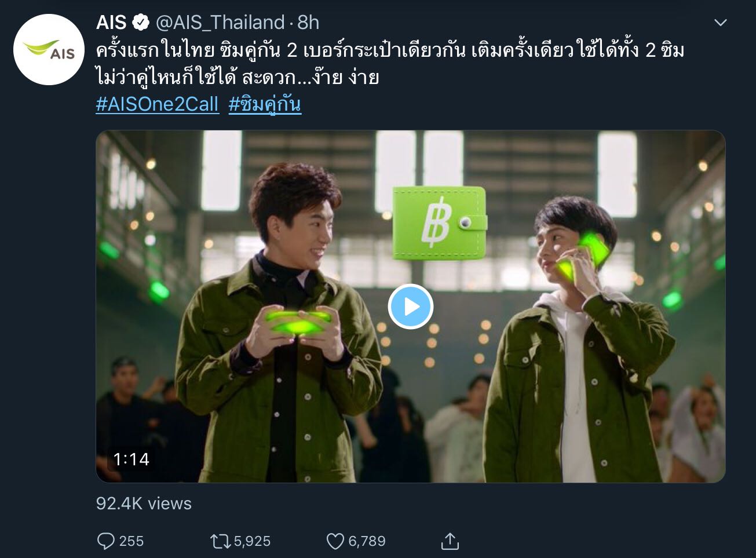Like the tweet with the heart icon
This screenshot has width=756, height=558.
(335, 541)
